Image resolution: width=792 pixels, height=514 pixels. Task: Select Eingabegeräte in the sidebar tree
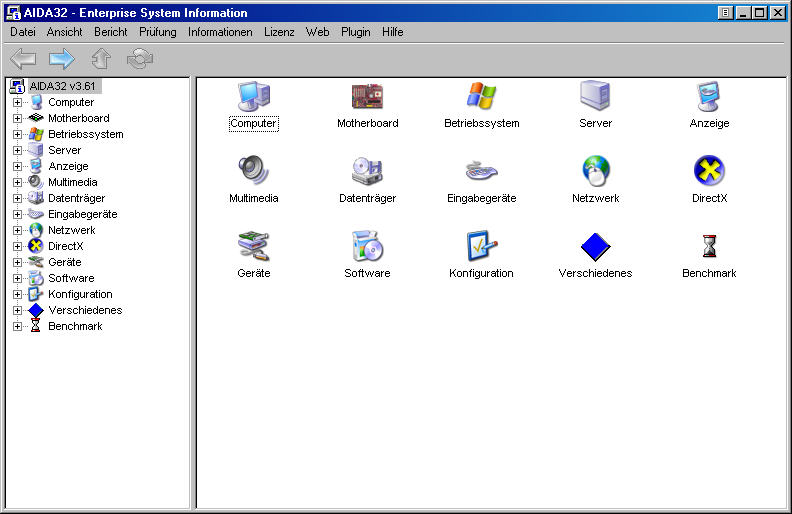pyautogui.click(x=82, y=214)
